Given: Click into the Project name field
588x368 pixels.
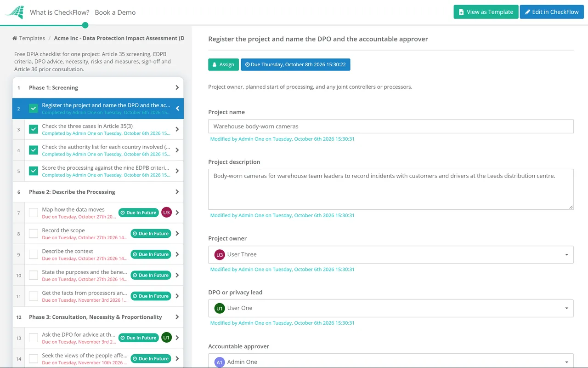Looking at the screenshot, I should point(391,126).
